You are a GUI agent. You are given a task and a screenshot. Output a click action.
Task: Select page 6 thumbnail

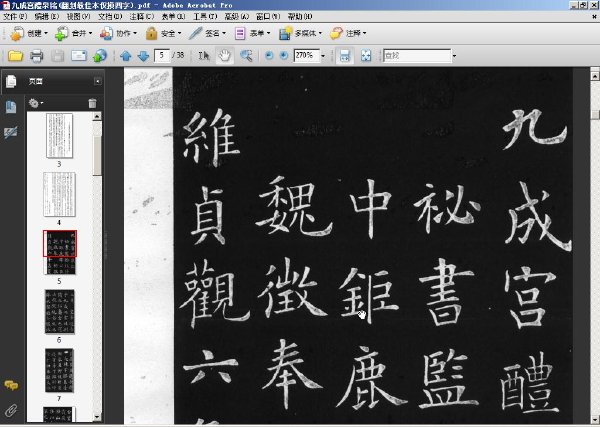click(59, 311)
